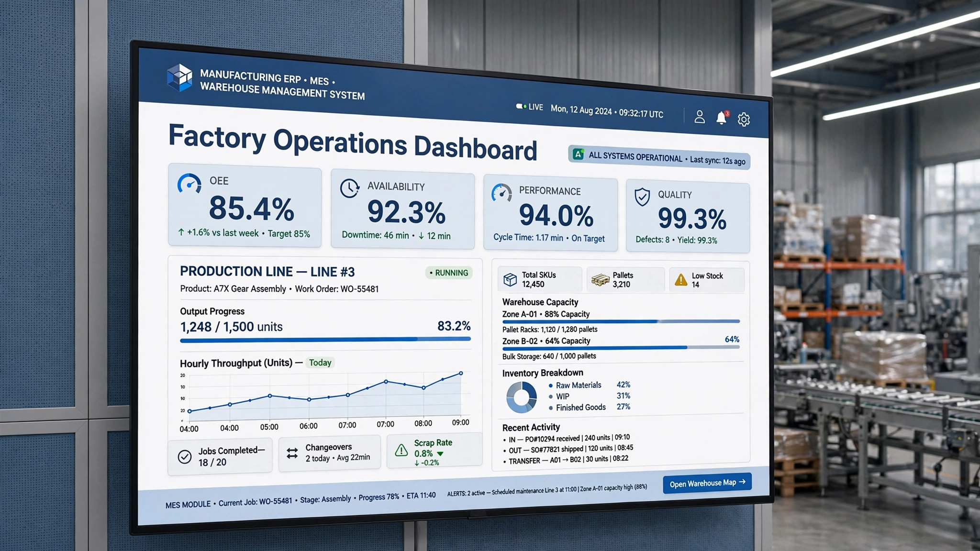The width and height of the screenshot is (980, 551).
Task: Click the OEE gauge icon
Action: tap(189, 184)
